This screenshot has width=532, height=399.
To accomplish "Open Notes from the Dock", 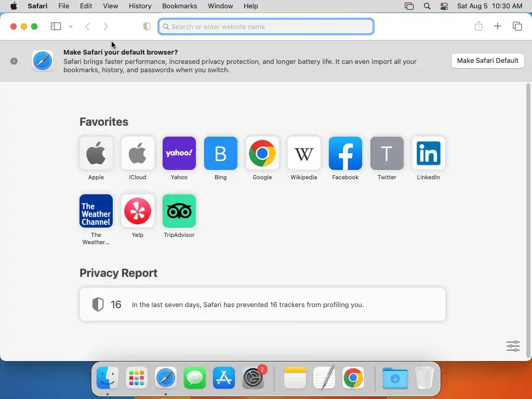I will click(x=295, y=378).
